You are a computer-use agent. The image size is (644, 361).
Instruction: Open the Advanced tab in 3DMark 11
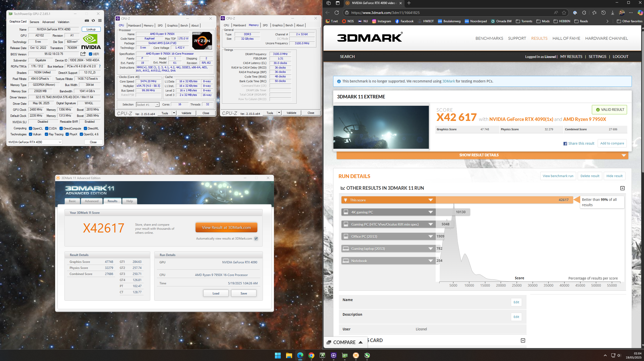92,201
